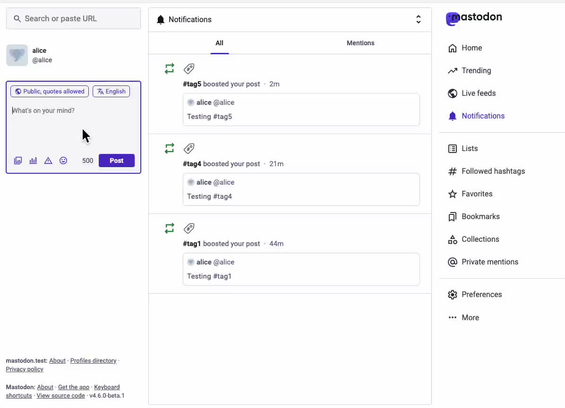Click the boost icon on #tag4 notification

(x=169, y=148)
